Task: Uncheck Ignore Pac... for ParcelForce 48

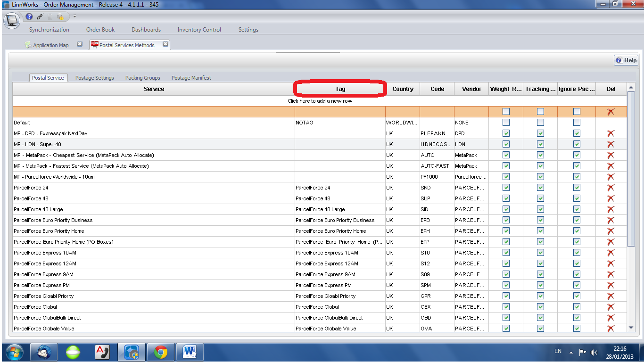Action: pyautogui.click(x=577, y=198)
